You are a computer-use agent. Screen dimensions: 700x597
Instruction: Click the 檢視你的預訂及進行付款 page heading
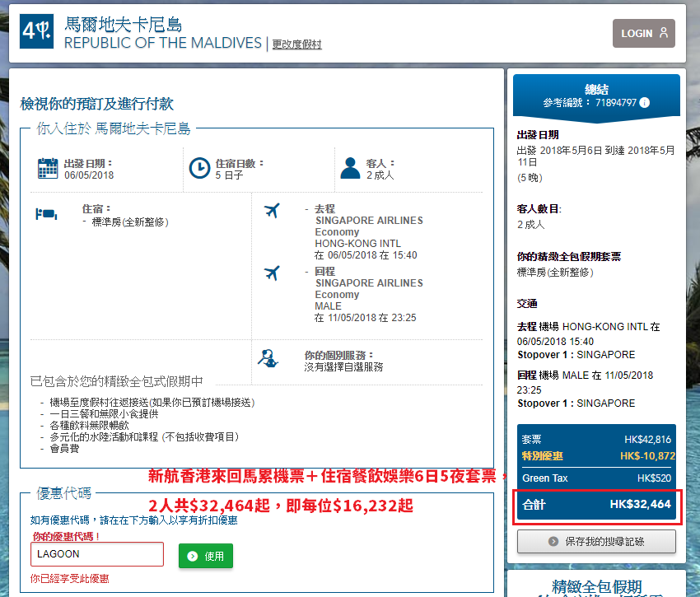(x=97, y=104)
